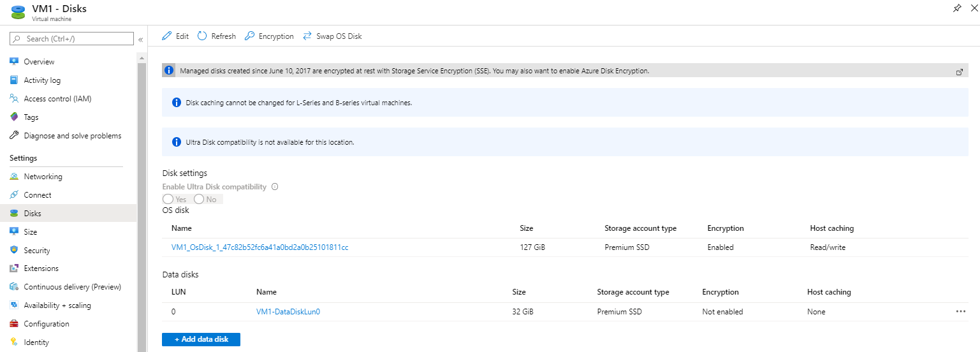Image resolution: width=980 pixels, height=352 pixels.
Task: Click the Access control (IAM) people icon
Action: pyautogui.click(x=14, y=99)
